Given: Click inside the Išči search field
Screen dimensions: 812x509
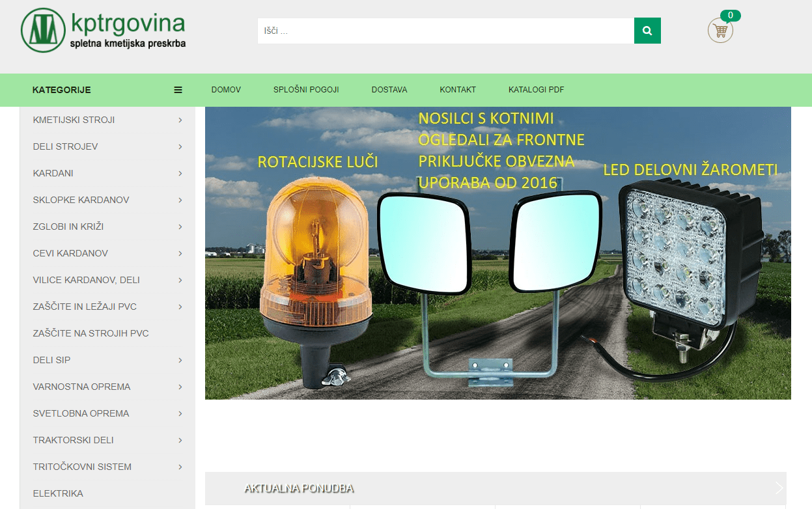Looking at the screenshot, I should [445, 31].
